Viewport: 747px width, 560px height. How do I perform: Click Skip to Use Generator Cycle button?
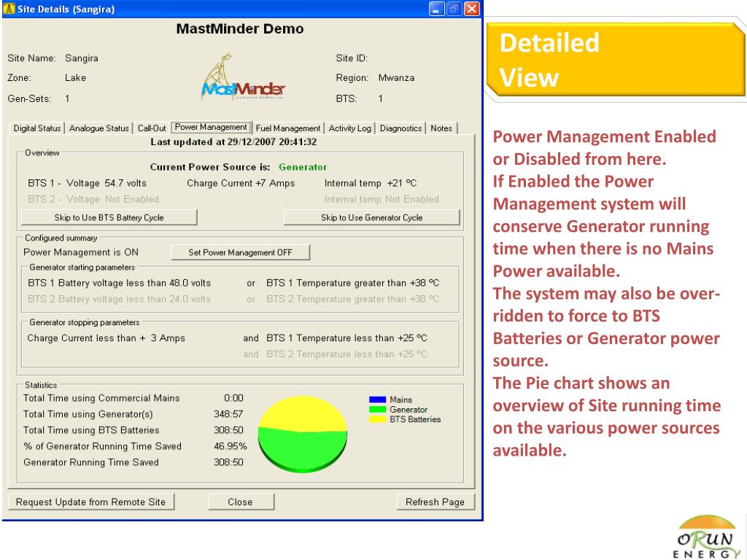[x=371, y=217]
